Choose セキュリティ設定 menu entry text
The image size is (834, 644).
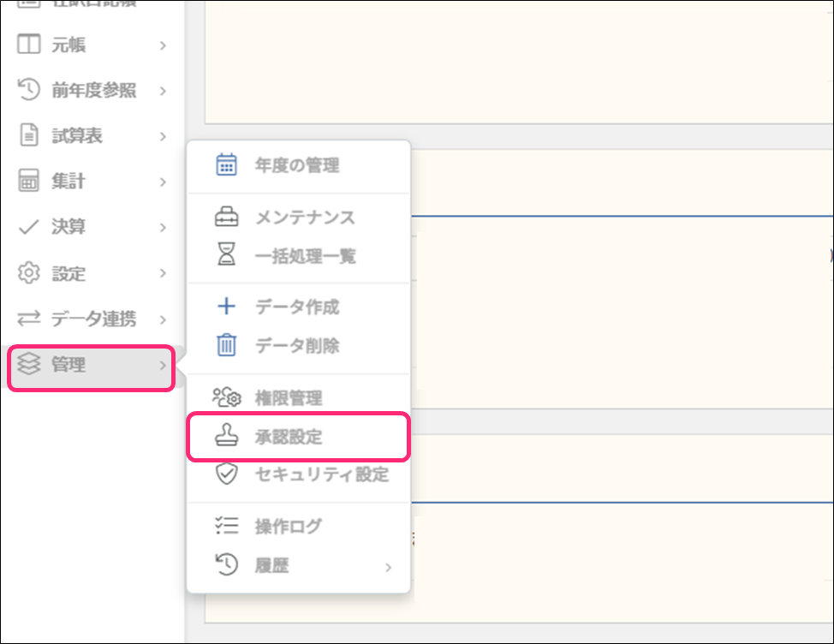(322, 474)
